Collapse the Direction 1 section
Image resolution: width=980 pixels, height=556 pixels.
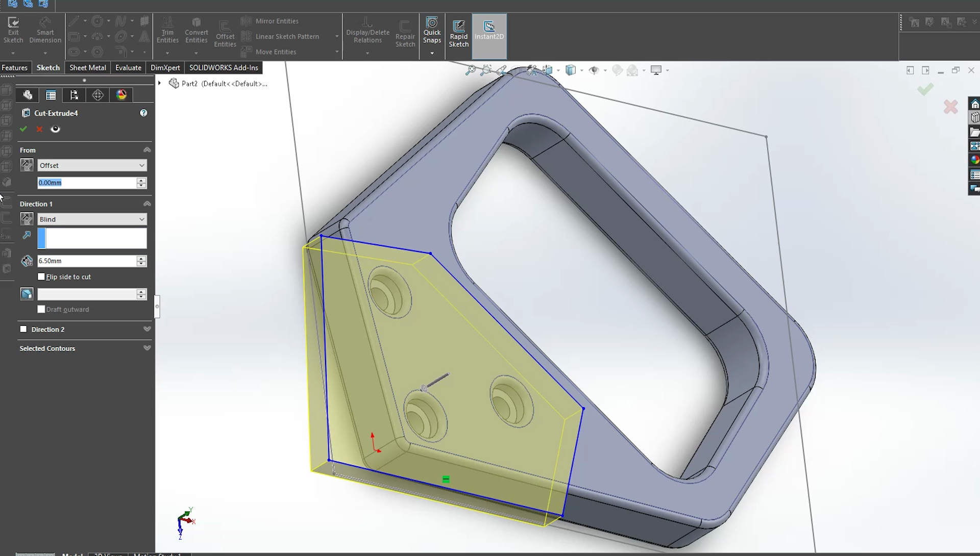click(x=147, y=204)
